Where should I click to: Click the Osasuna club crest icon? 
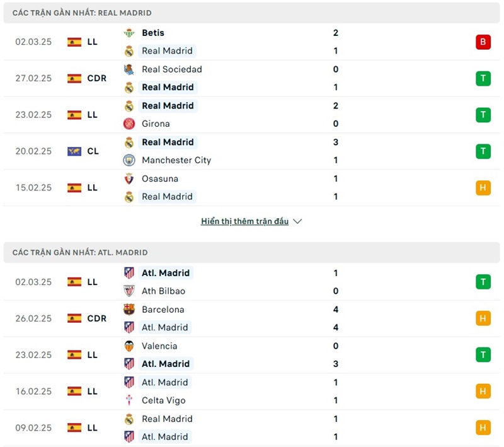[129, 178]
